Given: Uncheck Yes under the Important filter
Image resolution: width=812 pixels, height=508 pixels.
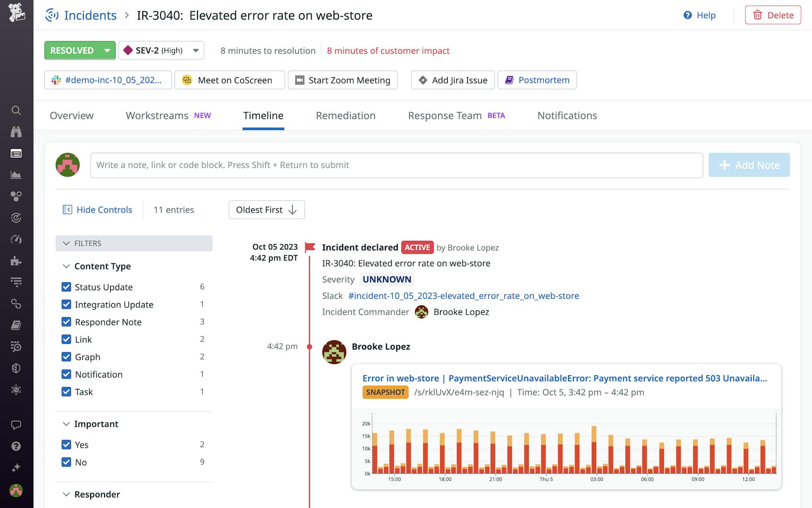Looking at the screenshot, I should tap(66, 445).
